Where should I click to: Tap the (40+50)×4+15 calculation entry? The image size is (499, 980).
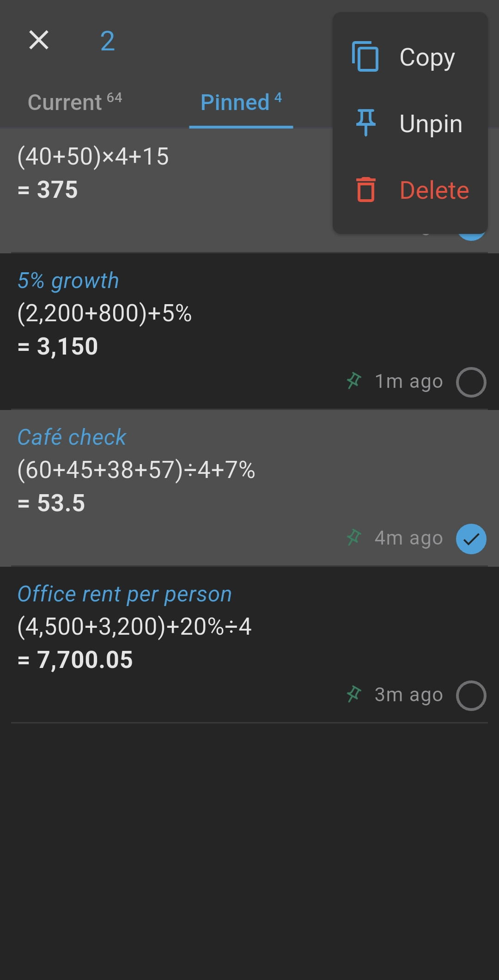click(x=93, y=157)
